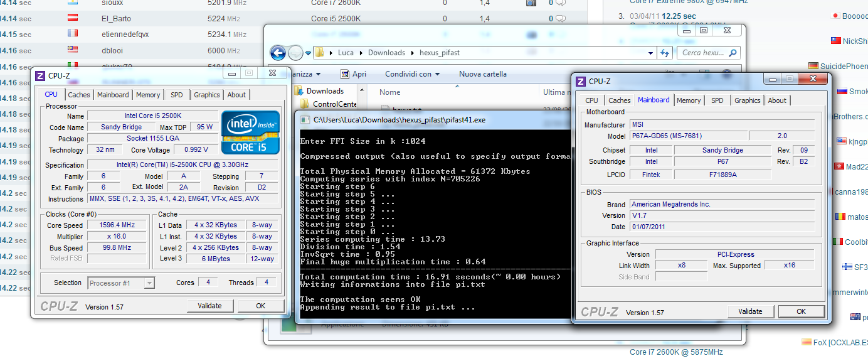Select SPD tab in left CPU-Z

coord(177,95)
